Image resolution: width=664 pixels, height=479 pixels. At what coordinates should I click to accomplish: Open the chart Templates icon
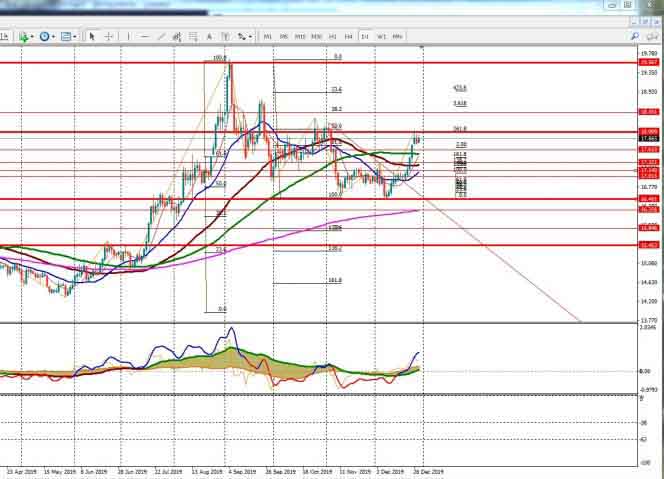tap(66, 37)
